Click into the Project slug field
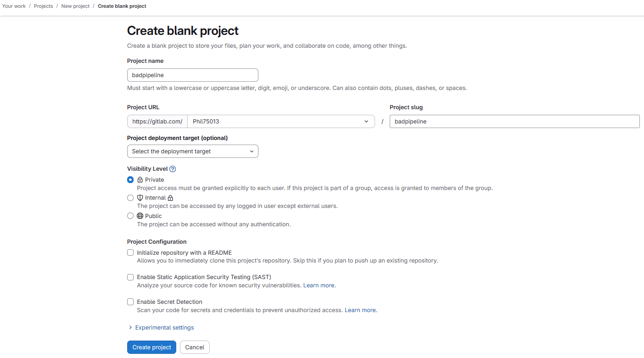This screenshot has width=644, height=358. click(514, 122)
